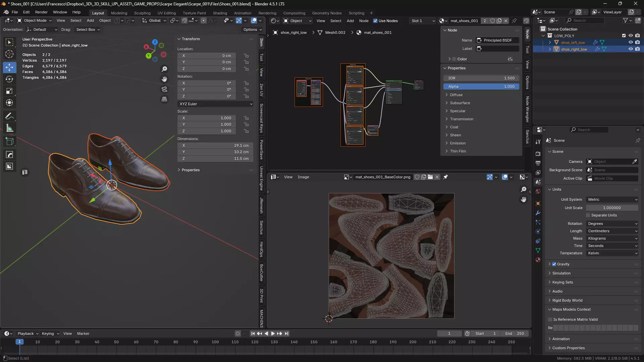Click the Alpha value slider
The height and width of the screenshot is (362, 644).
[481, 86]
